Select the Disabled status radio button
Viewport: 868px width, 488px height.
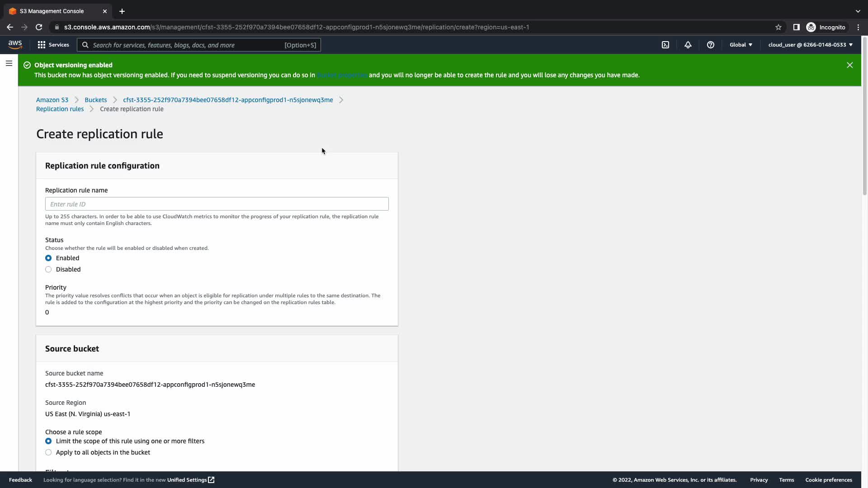48,269
